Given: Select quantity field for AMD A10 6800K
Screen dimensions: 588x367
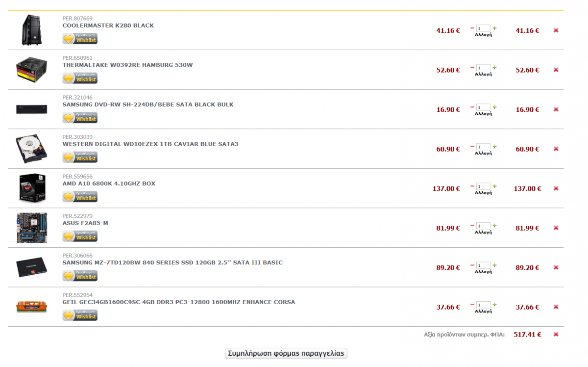Looking at the screenshot, I should 483,186.
